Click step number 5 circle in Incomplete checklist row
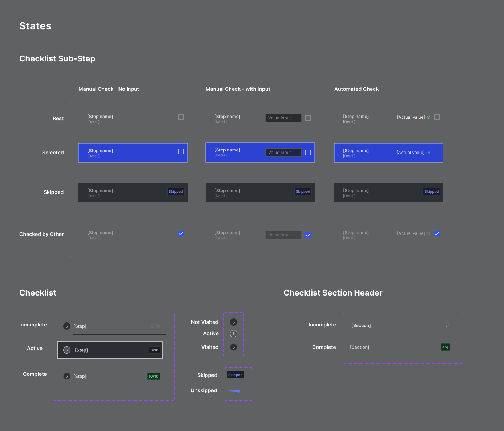Viewport: 504px width, 431px height. pyautogui.click(x=67, y=326)
